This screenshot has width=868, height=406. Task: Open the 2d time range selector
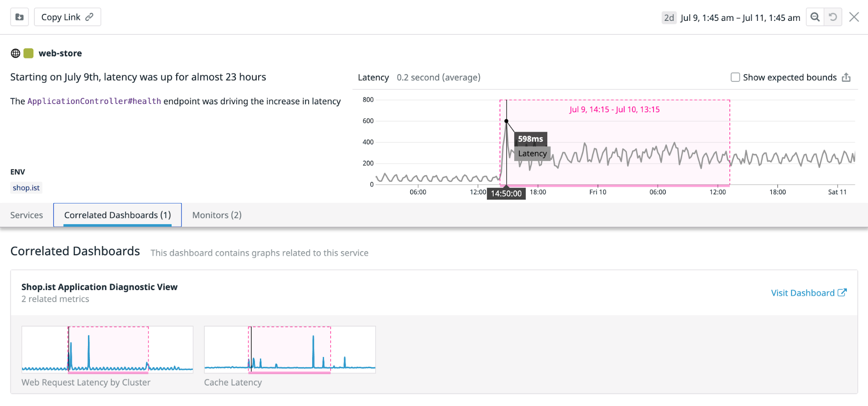click(x=669, y=17)
